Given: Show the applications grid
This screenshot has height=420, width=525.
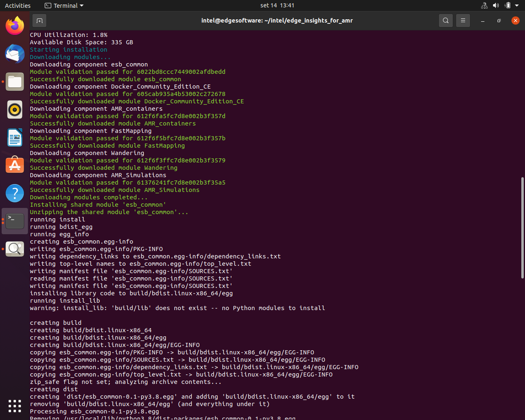Looking at the screenshot, I should (15, 406).
